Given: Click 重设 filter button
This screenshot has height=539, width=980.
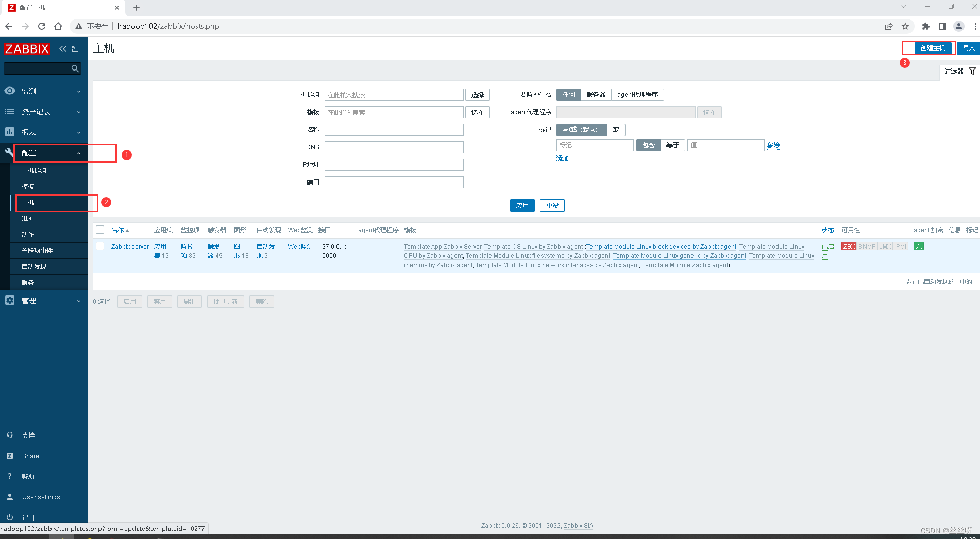Looking at the screenshot, I should point(552,205).
